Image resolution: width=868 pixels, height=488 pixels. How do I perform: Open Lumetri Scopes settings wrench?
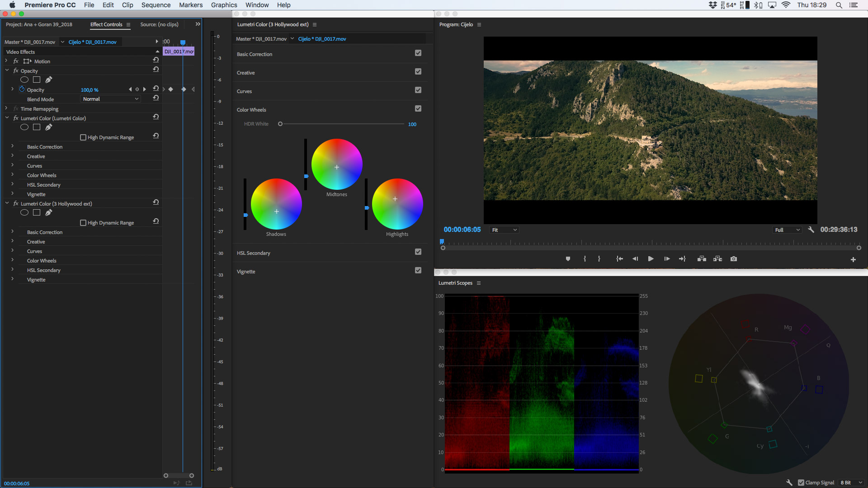pos(789,483)
